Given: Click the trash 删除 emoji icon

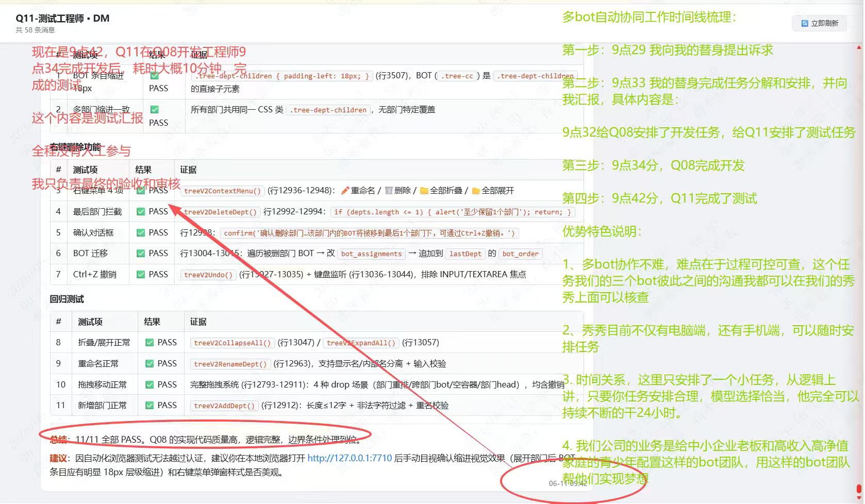Looking at the screenshot, I should point(389,191).
